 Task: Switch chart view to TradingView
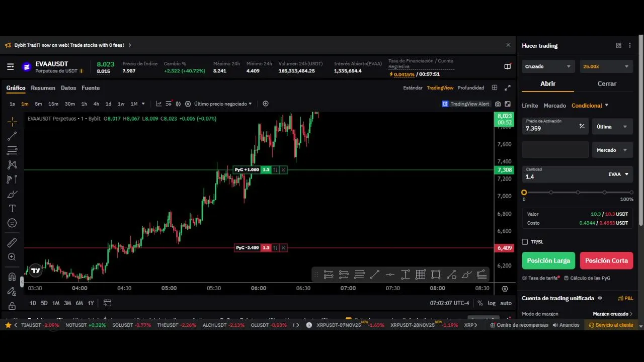coord(440,88)
